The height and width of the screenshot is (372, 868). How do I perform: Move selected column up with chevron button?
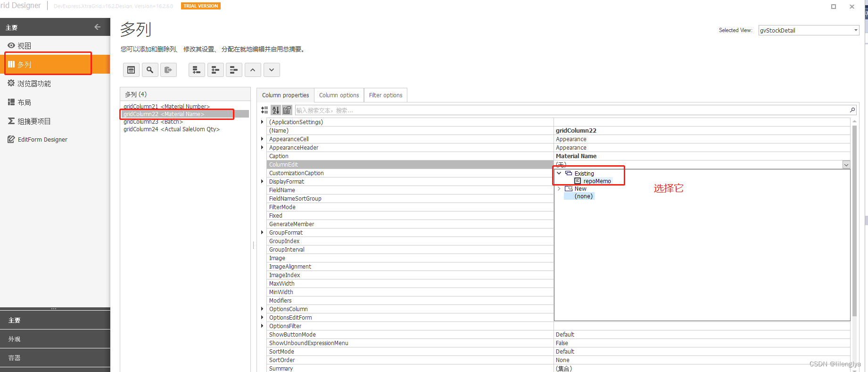[x=253, y=70]
